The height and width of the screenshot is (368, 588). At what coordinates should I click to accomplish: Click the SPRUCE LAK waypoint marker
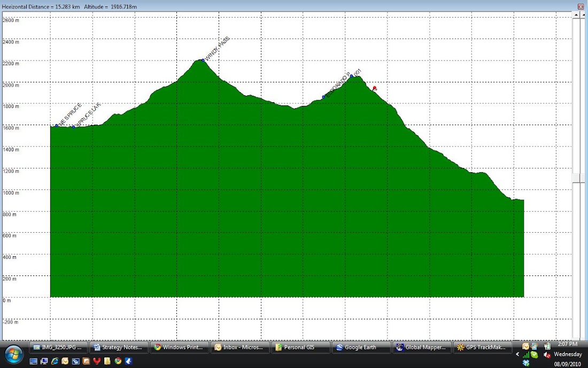click(x=74, y=127)
